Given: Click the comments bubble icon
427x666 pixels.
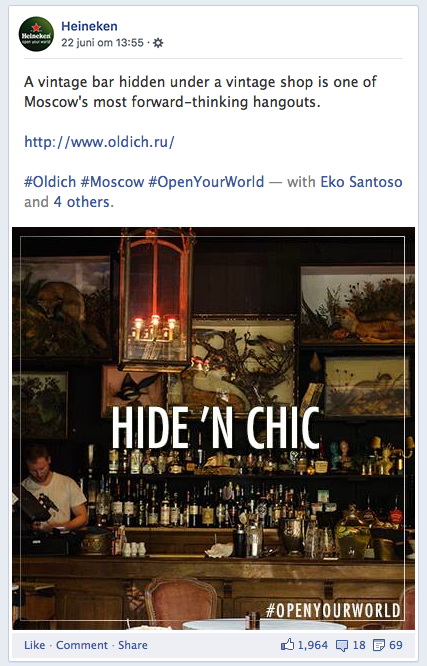Looking at the screenshot, I should coord(342,646).
